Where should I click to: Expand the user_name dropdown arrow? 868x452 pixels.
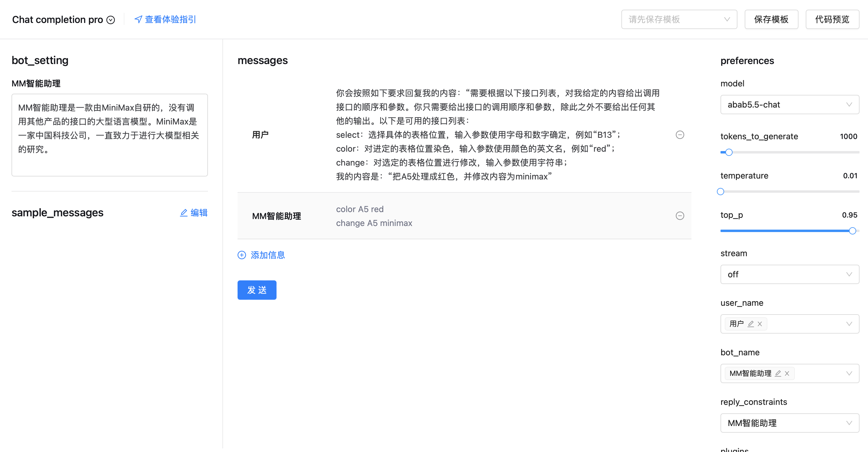pyautogui.click(x=849, y=324)
